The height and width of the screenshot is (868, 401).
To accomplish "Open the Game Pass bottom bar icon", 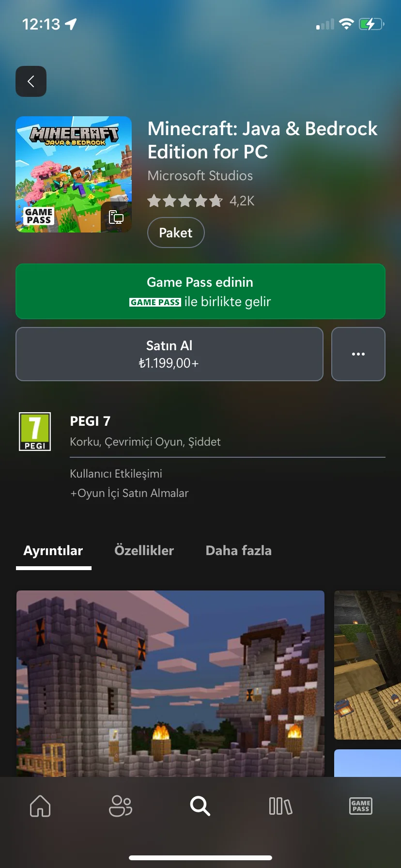I will pyautogui.click(x=361, y=806).
